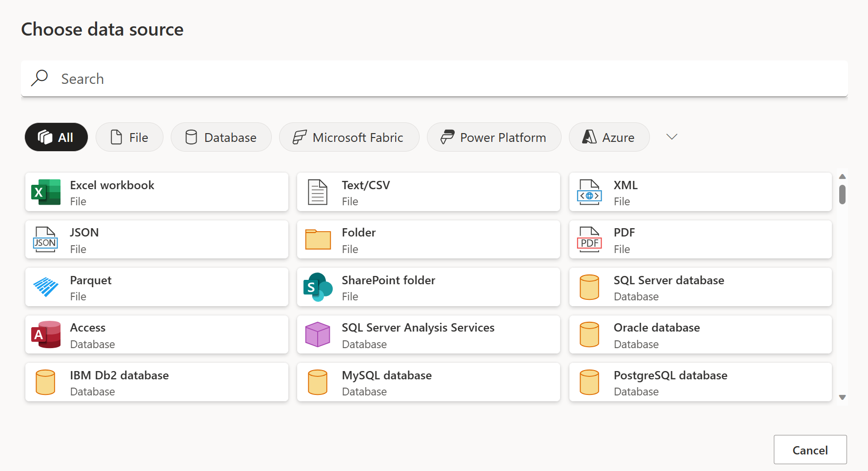The image size is (868, 471).
Task: Cancel the data source selection
Action: (810, 450)
